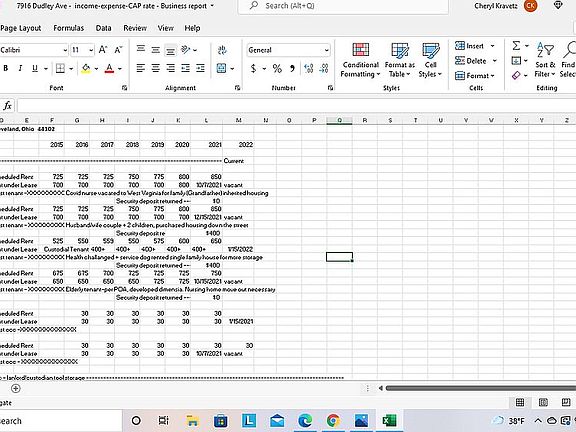576x432 pixels.
Task: Switch to the Review tab
Action: pos(135,28)
